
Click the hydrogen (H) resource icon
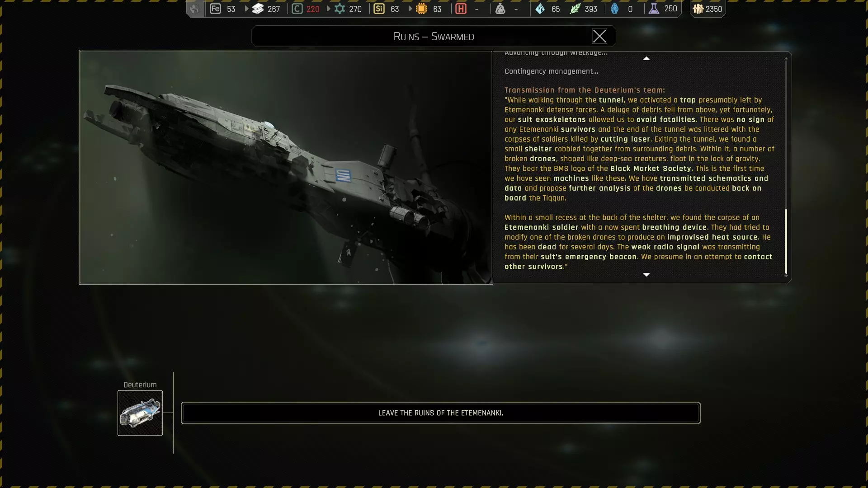click(x=461, y=9)
